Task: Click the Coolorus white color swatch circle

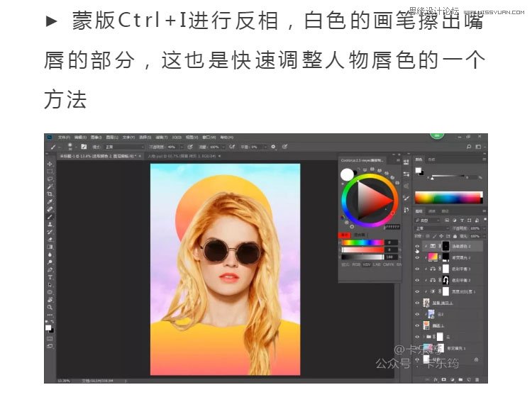Action: pos(347,174)
